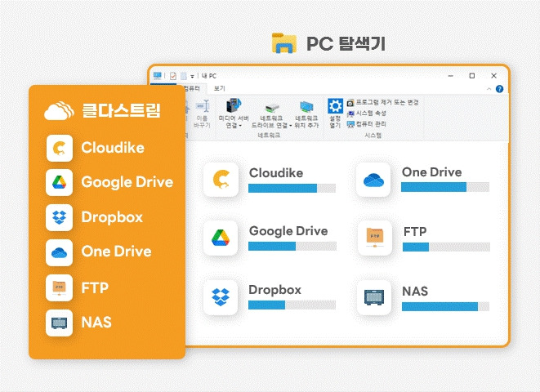Click 시스템 속성

click(x=367, y=114)
